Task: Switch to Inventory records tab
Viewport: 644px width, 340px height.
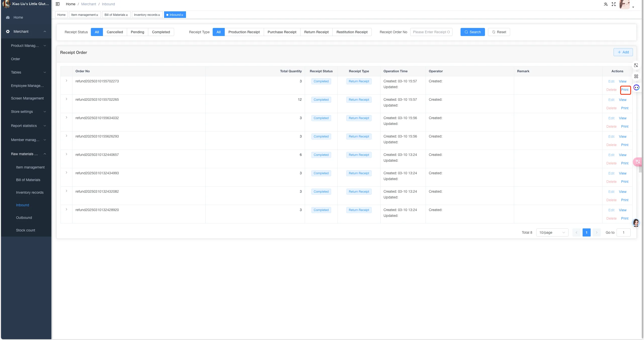Action: coord(146,15)
